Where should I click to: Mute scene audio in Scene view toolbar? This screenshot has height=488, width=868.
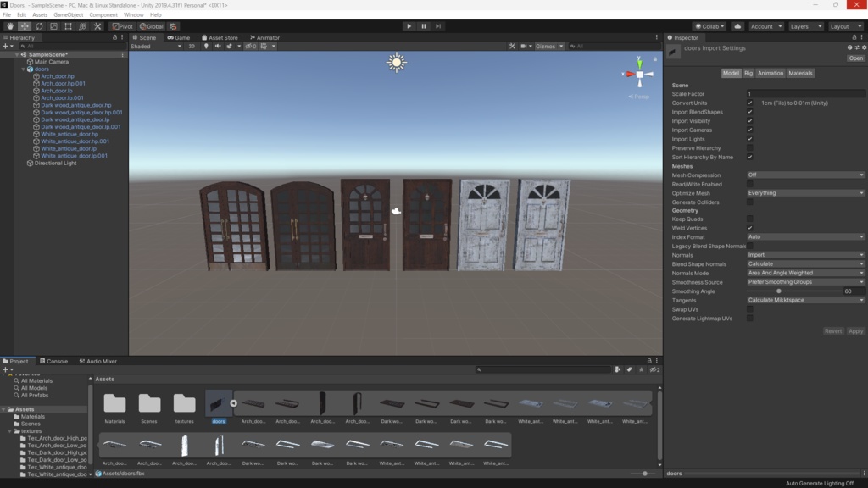[219, 46]
